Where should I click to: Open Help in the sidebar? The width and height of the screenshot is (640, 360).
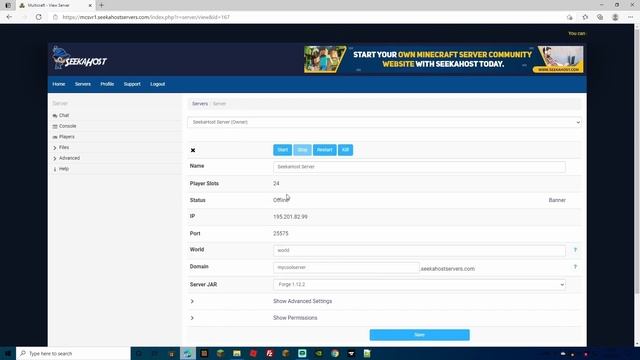64,169
